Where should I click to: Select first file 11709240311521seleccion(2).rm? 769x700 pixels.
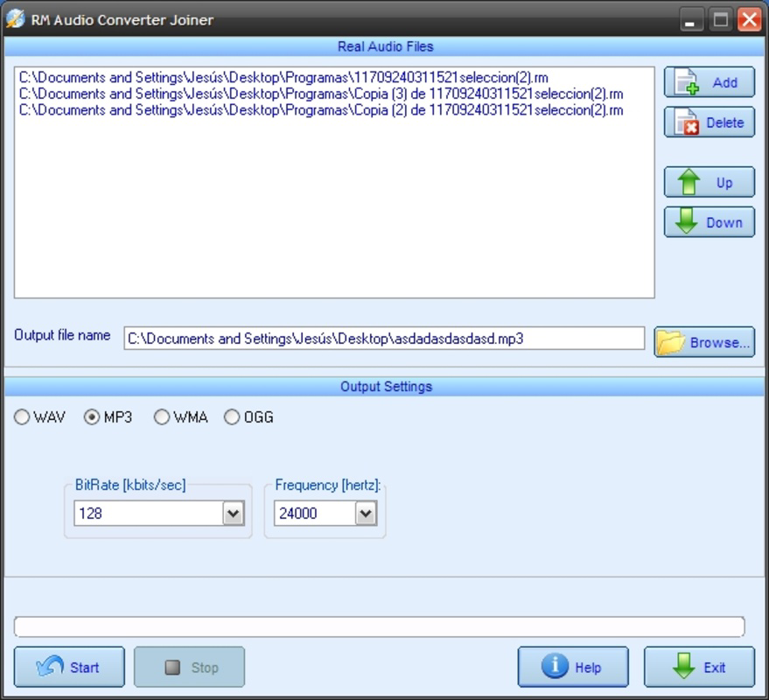(x=283, y=78)
